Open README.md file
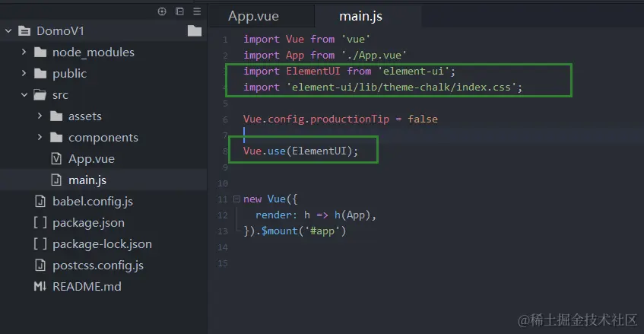The image size is (644, 334). click(87, 286)
